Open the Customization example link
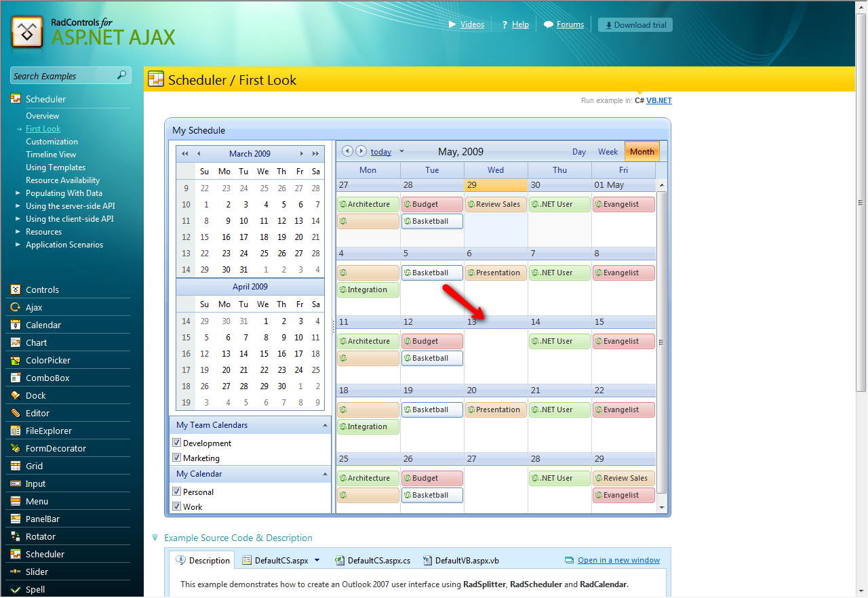The width and height of the screenshot is (868, 598). point(52,142)
